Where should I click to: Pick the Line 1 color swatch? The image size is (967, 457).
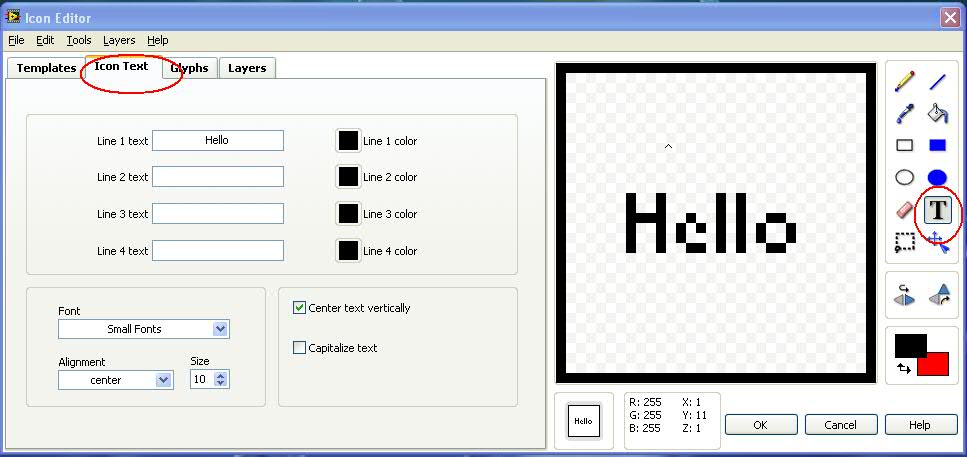point(348,141)
